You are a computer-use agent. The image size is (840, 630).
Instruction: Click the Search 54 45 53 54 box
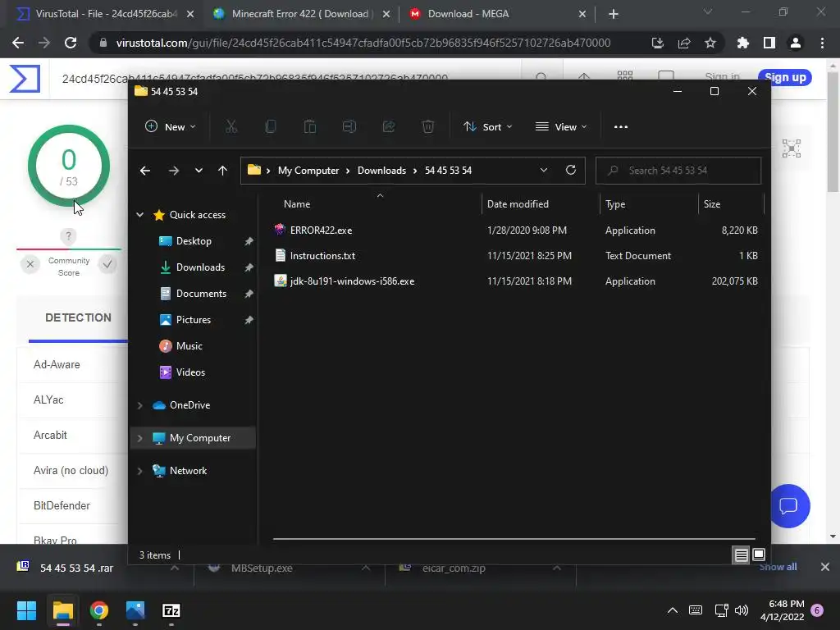[x=678, y=171]
